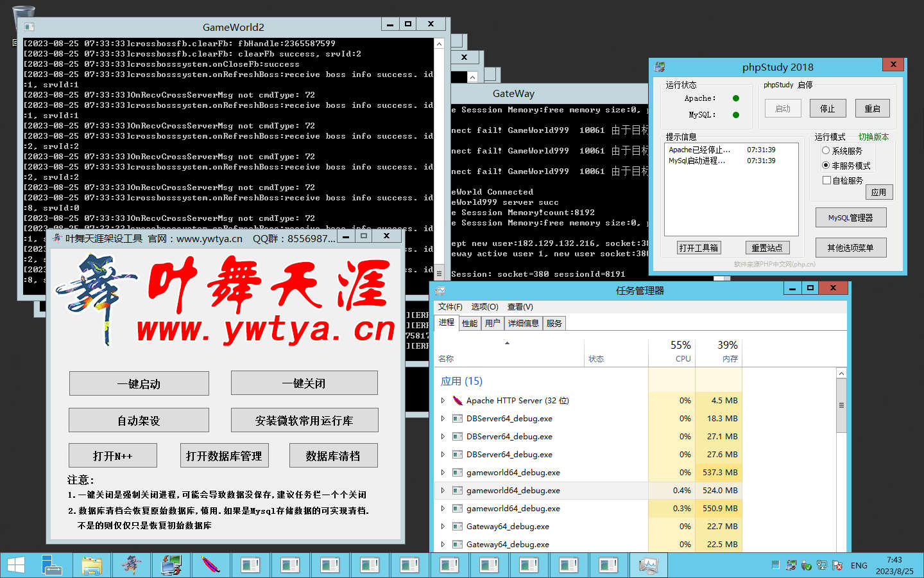Open 其他选项菜单 in phpStudy
The width and height of the screenshot is (924, 578).
pyautogui.click(x=851, y=247)
